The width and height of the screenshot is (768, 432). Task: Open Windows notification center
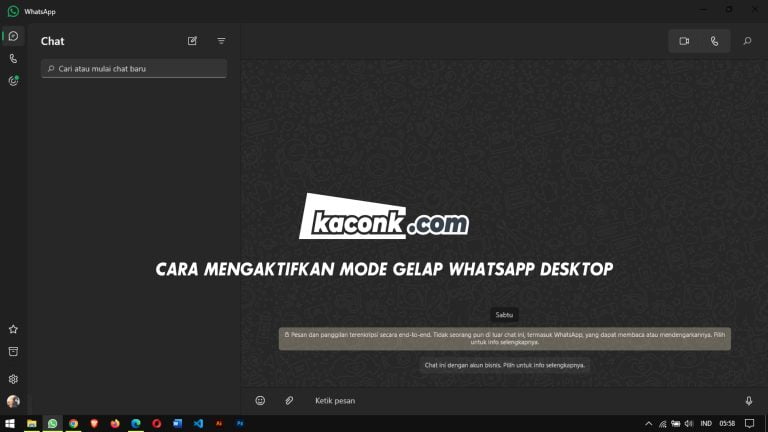coord(749,424)
